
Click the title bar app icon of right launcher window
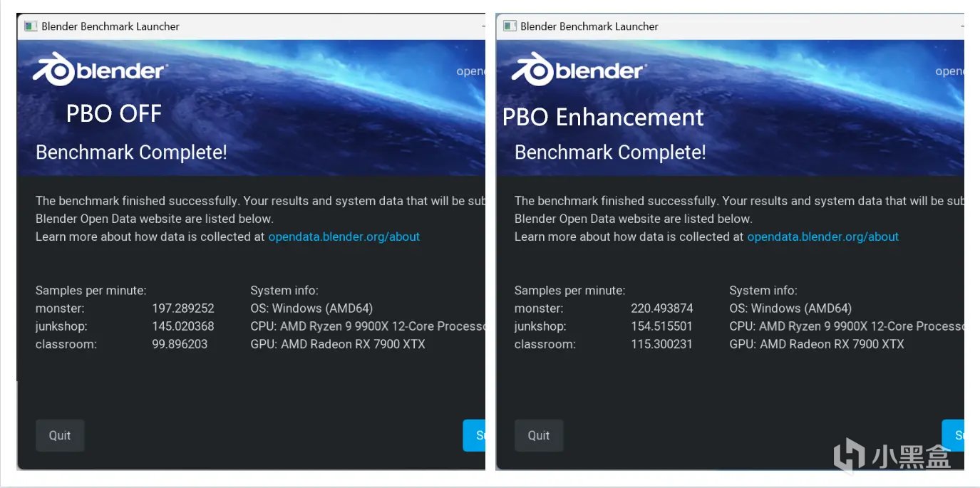click(x=510, y=26)
